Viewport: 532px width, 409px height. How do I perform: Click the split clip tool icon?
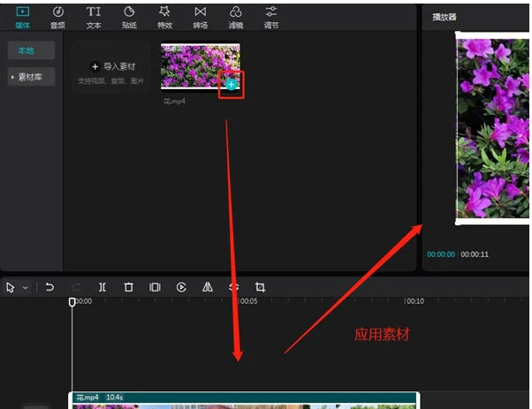click(x=103, y=288)
